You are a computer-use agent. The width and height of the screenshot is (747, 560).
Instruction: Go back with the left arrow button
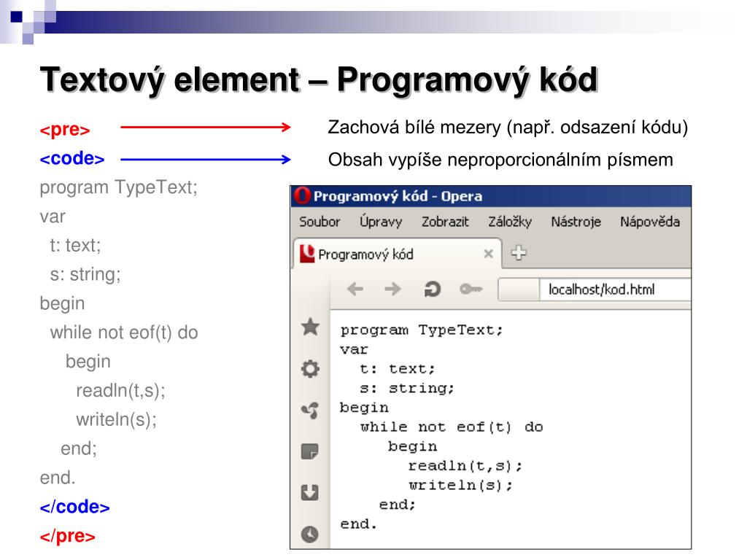355,289
